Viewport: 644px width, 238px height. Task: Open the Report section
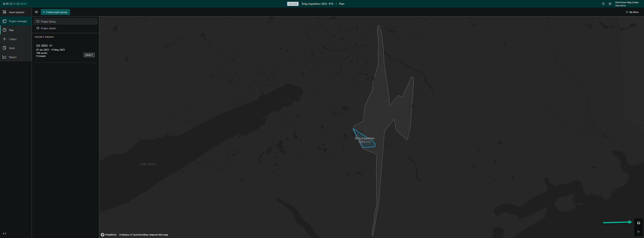tap(13, 57)
